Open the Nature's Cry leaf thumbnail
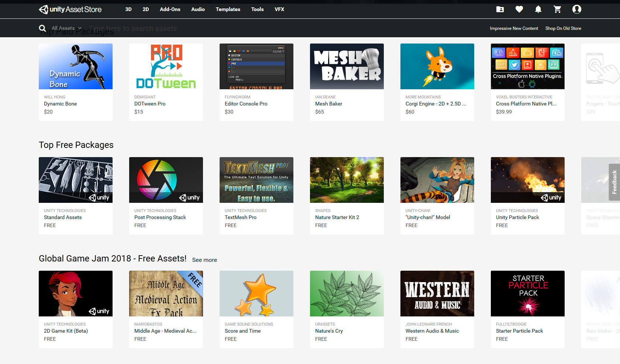 (347, 294)
